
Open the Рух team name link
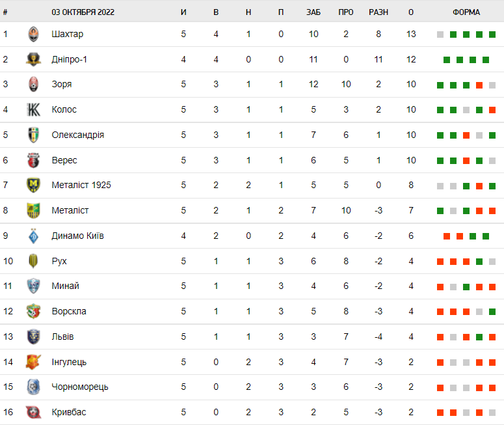59,261
